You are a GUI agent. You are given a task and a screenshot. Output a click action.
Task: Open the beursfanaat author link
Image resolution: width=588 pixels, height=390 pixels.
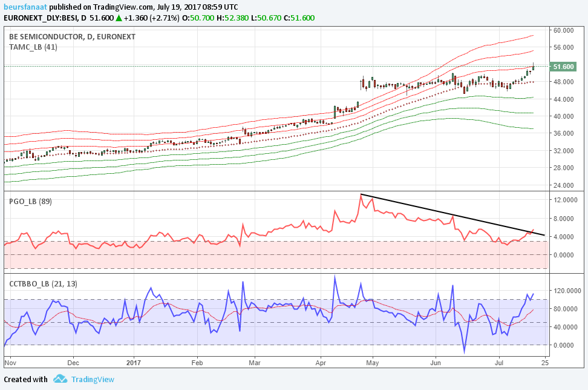pyautogui.click(x=25, y=7)
